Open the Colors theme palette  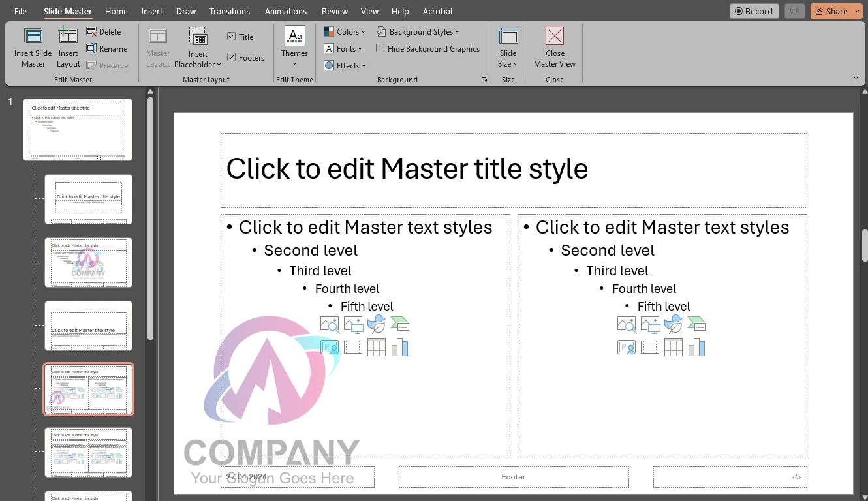pyautogui.click(x=345, y=31)
